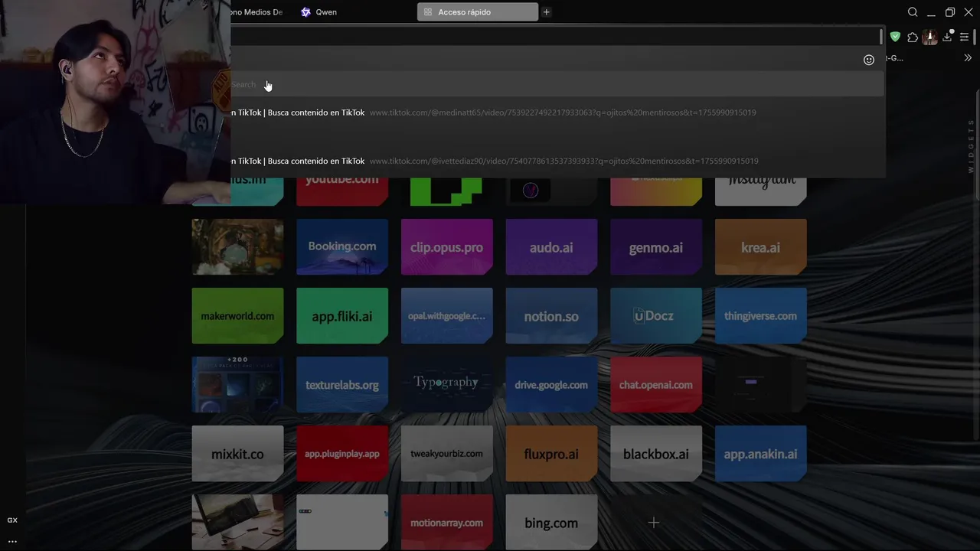Open the notion.so speed dial
Viewport: 980px width, 551px height.
tap(551, 315)
